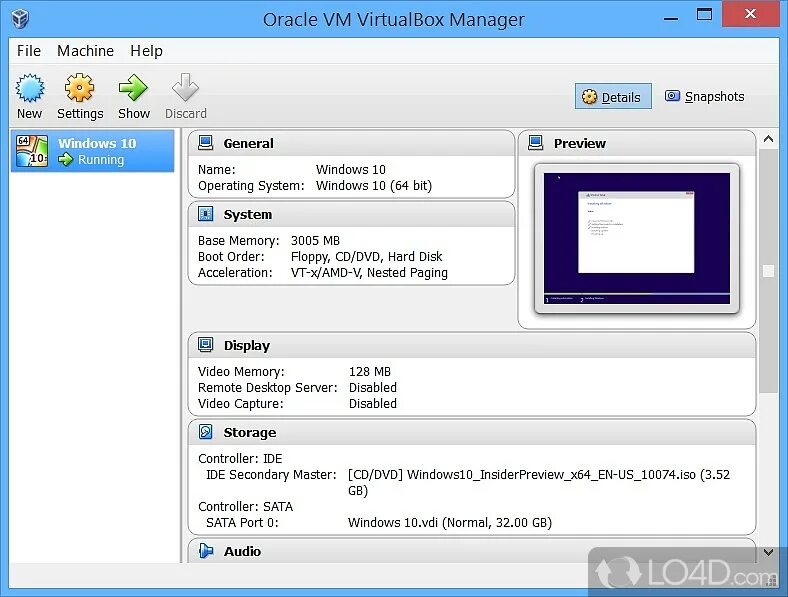
Task: Click the Preview section monitor icon
Action: click(536, 143)
